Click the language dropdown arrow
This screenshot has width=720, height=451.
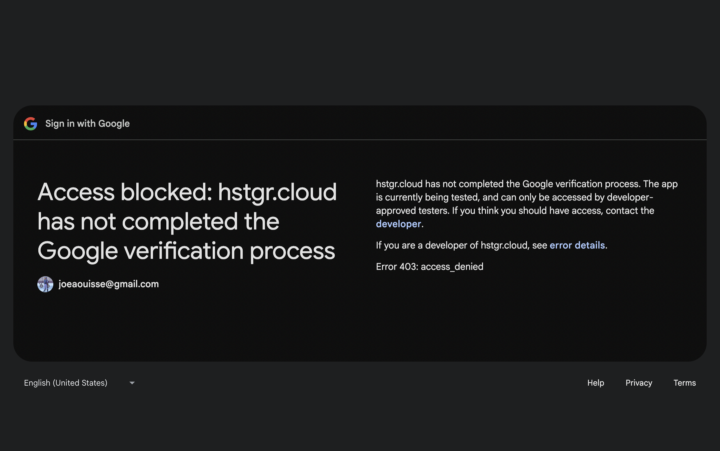(132, 383)
